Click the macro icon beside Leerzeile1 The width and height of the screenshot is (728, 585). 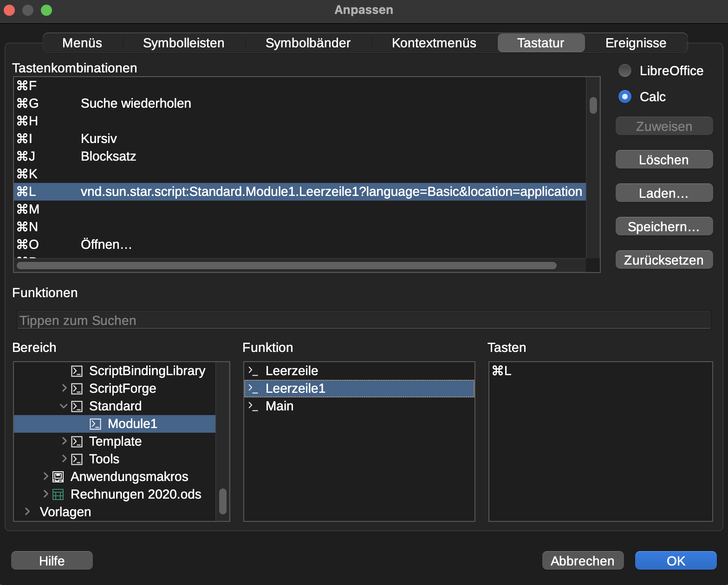(253, 389)
